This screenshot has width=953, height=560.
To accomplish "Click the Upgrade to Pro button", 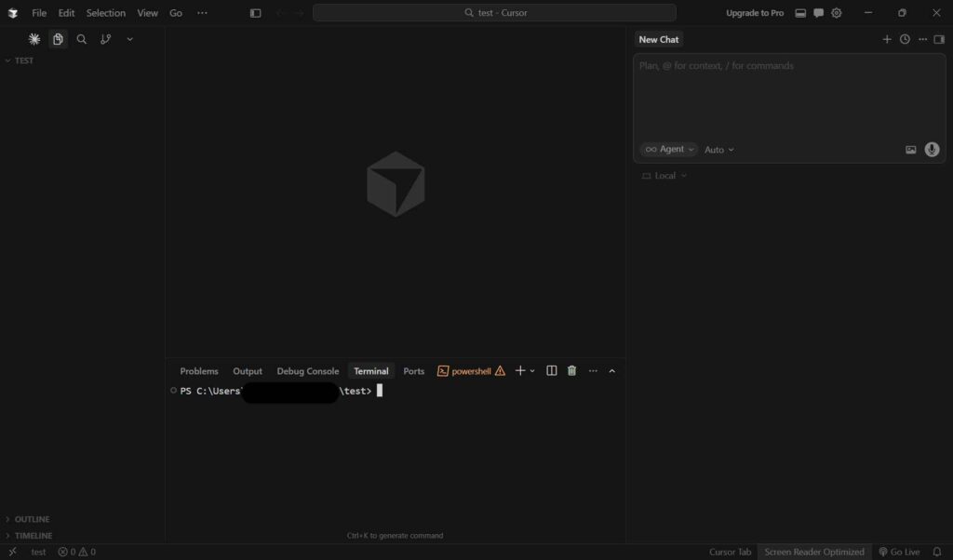I will coord(754,13).
